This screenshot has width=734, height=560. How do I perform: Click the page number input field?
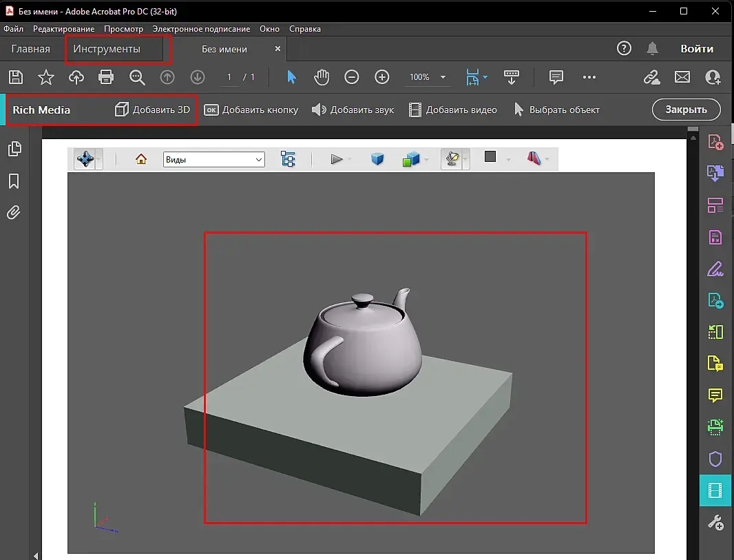click(x=230, y=77)
